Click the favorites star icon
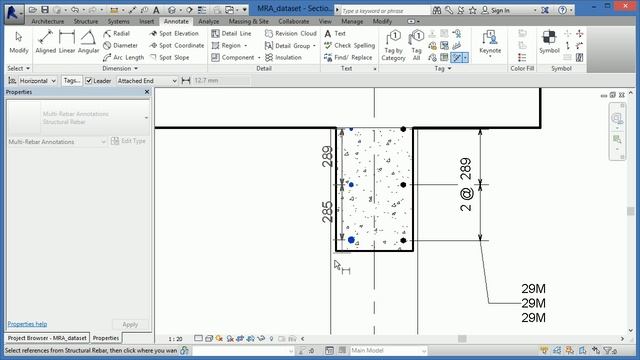 pos(472,10)
